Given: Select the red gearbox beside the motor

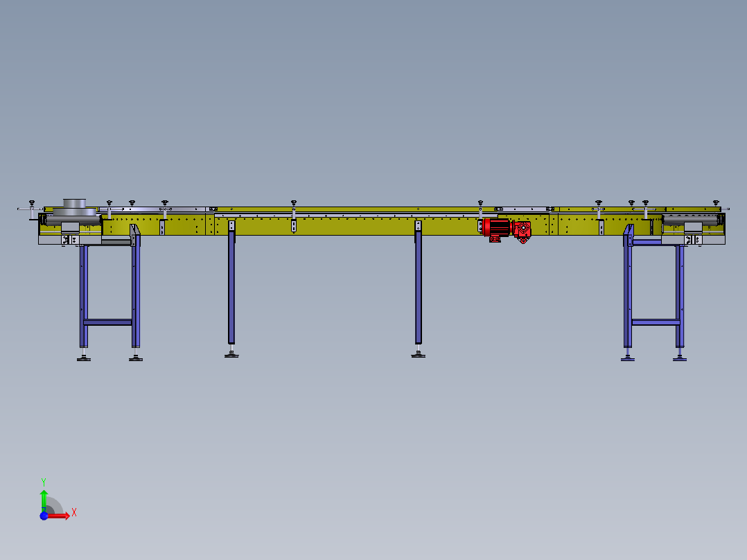Looking at the screenshot, I should (523, 229).
